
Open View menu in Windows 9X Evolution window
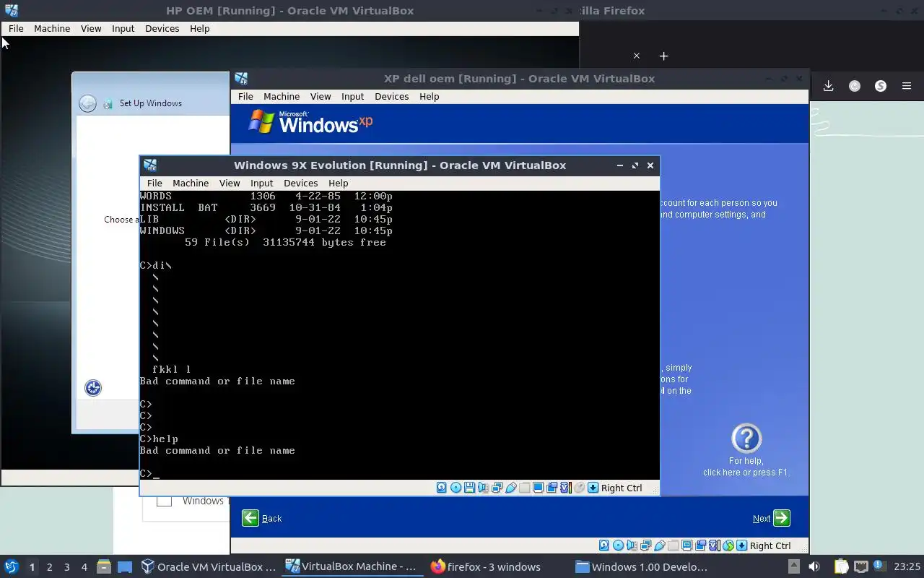pos(230,183)
